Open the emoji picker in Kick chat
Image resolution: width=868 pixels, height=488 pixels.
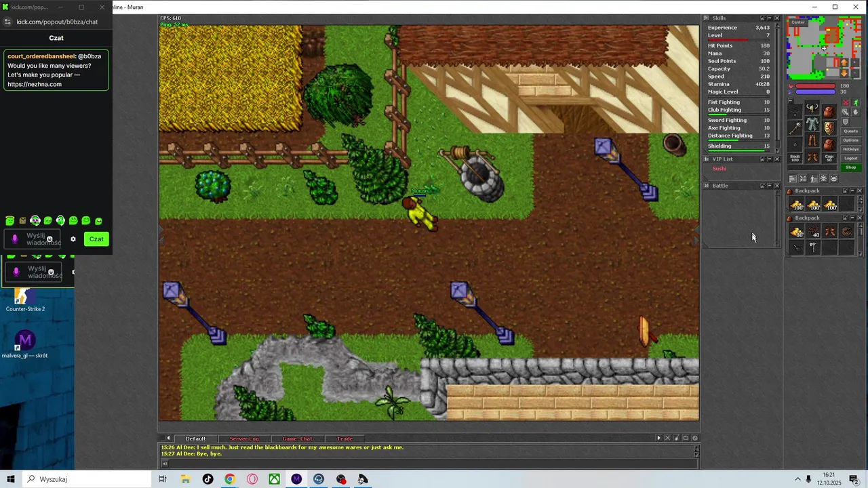pos(50,239)
